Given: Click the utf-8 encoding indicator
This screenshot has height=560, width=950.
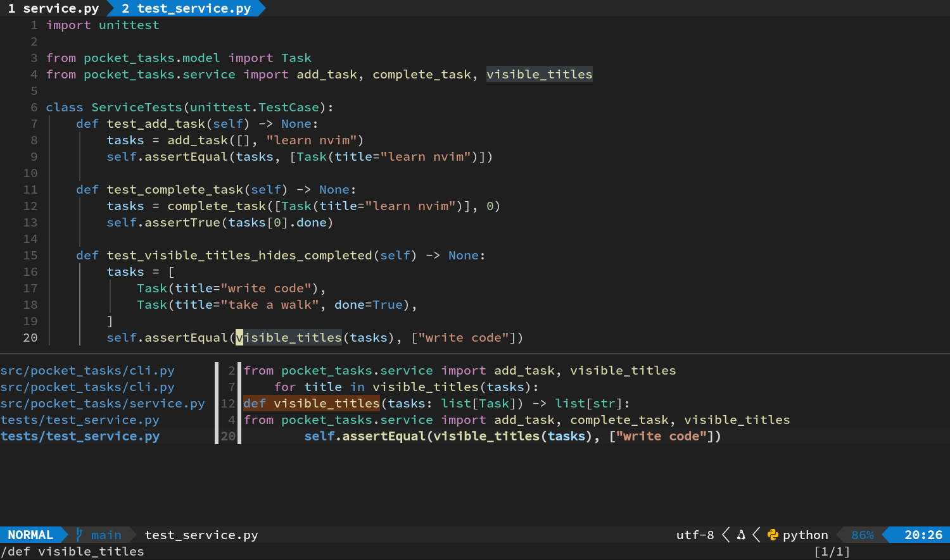Looking at the screenshot, I should [695, 535].
